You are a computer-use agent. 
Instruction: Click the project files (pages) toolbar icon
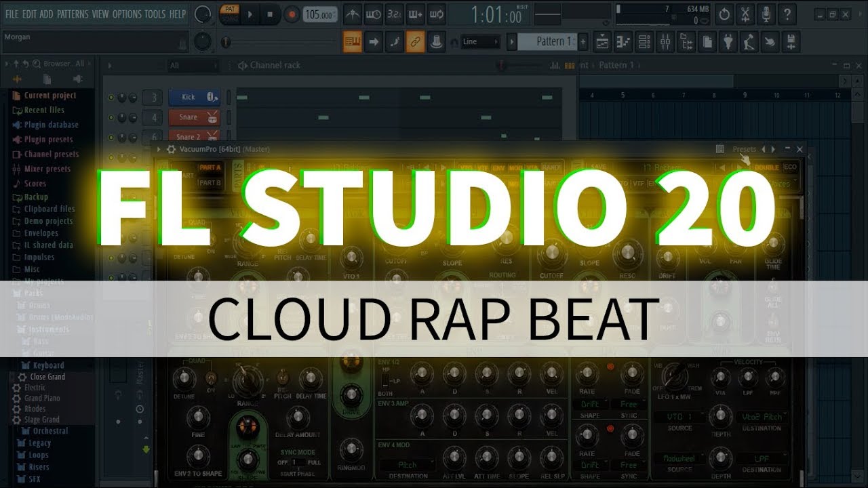pyautogui.click(x=707, y=42)
